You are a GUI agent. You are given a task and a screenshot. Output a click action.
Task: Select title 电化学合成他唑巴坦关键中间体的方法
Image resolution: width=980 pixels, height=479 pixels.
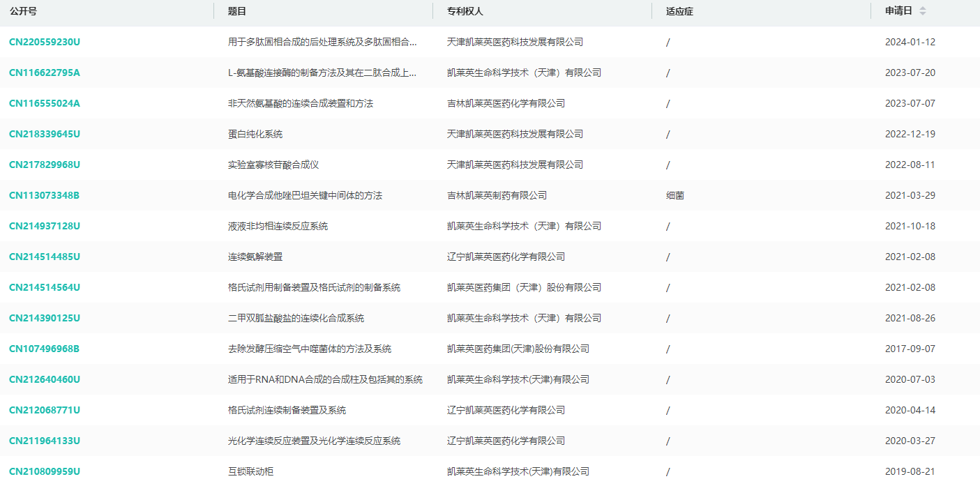[305, 195]
